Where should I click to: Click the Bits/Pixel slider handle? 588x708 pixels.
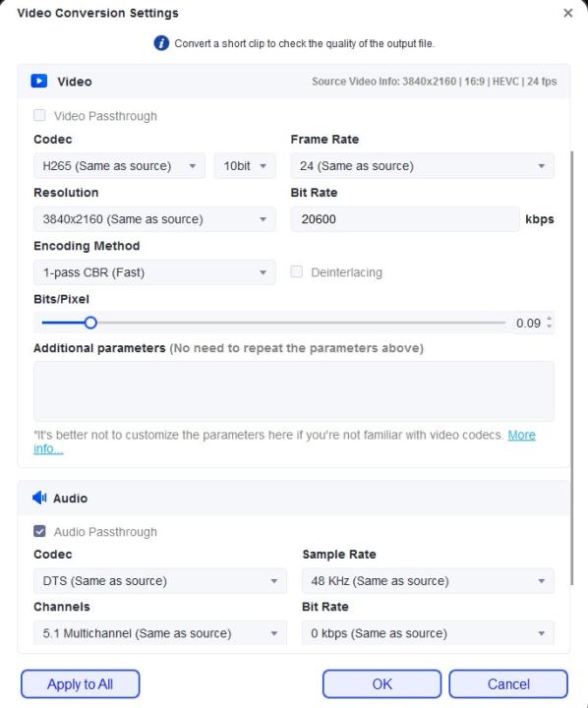pyautogui.click(x=90, y=323)
